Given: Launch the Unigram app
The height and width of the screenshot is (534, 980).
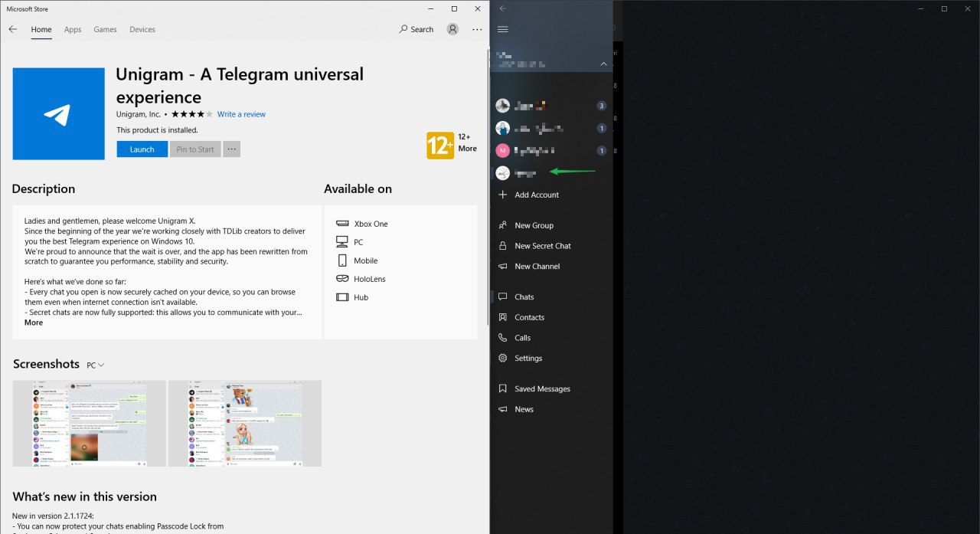Looking at the screenshot, I should point(142,149).
